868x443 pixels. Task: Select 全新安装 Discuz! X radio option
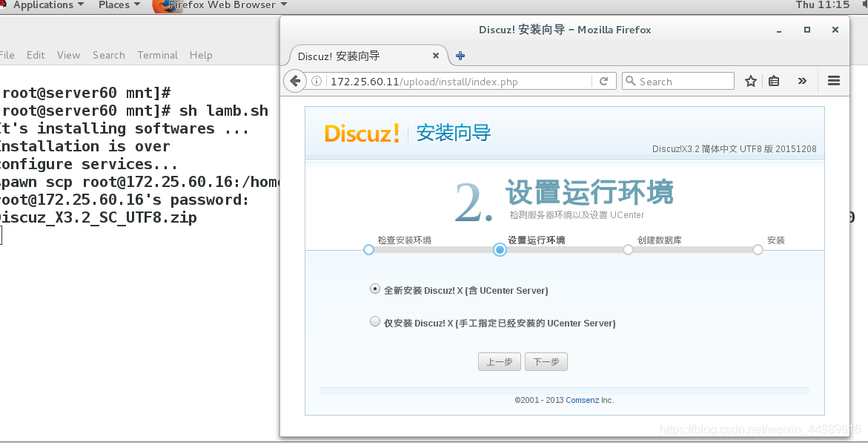tap(375, 289)
